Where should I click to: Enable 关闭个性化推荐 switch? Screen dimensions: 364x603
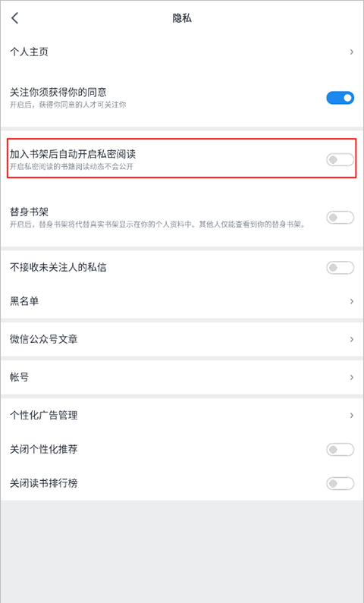click(340, 449)
